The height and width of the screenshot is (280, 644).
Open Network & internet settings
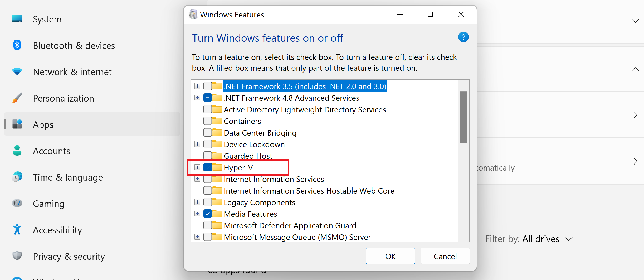click(x=92, y=72)
